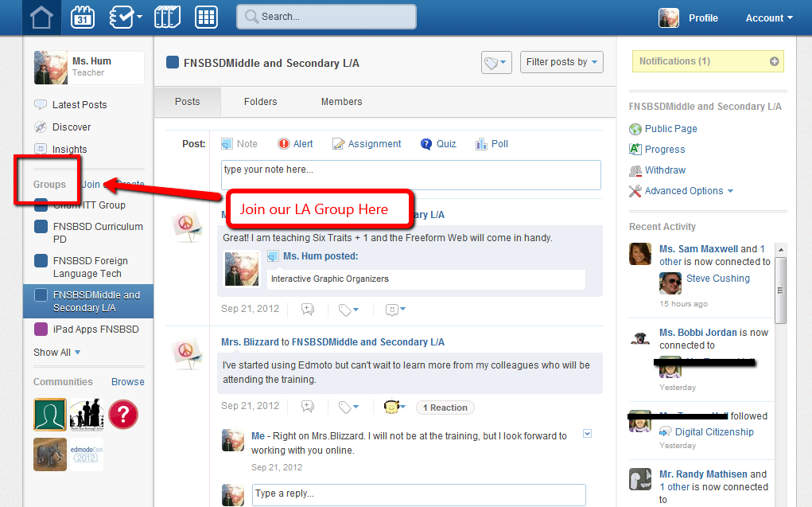Click the Search field

pos(326,17)
